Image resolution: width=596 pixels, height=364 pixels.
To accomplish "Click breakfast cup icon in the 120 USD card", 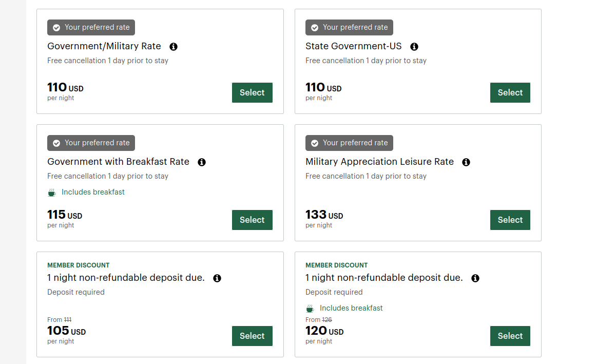I will click(x=310, y=309).
